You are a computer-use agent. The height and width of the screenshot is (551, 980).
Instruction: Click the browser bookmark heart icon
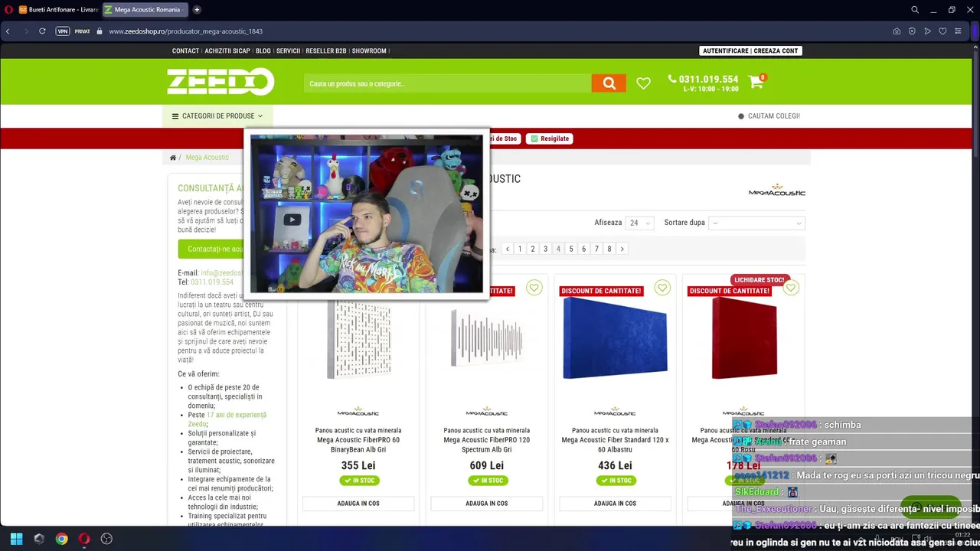942,31
